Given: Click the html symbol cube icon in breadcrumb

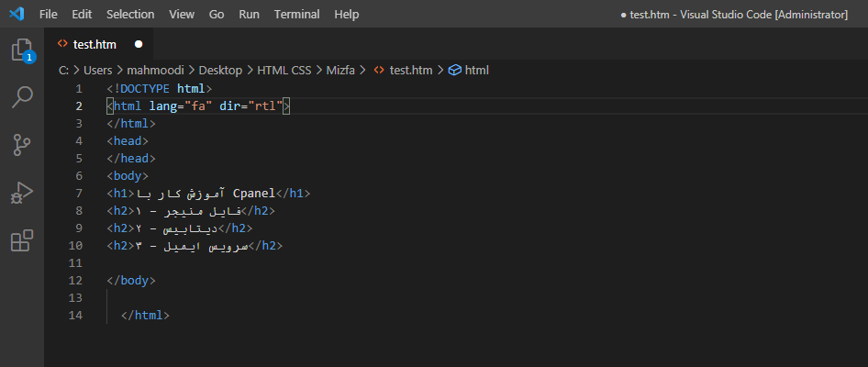Looking at the screenshot, I should tap(454, 71).
